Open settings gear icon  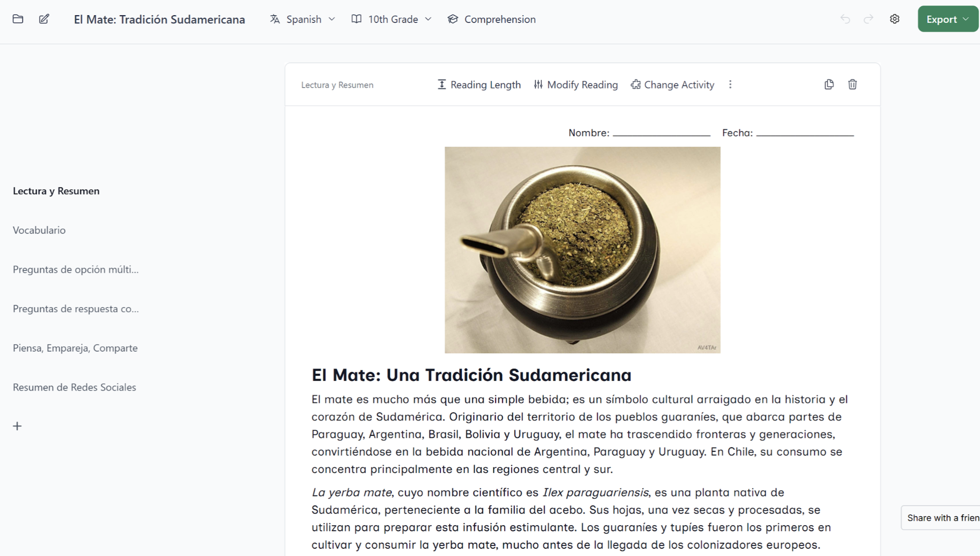tap(894, 19)
